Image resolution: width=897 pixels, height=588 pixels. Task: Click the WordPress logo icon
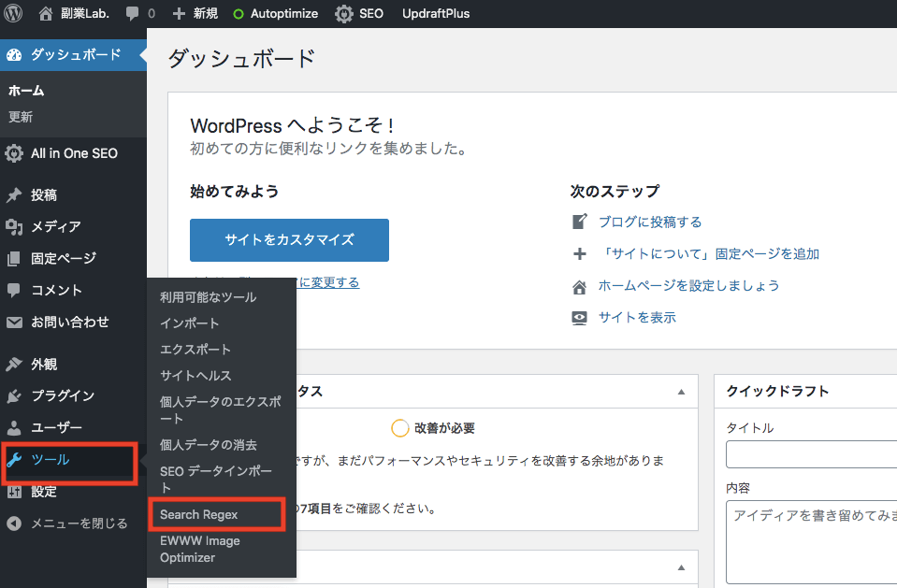coord(13,14)
